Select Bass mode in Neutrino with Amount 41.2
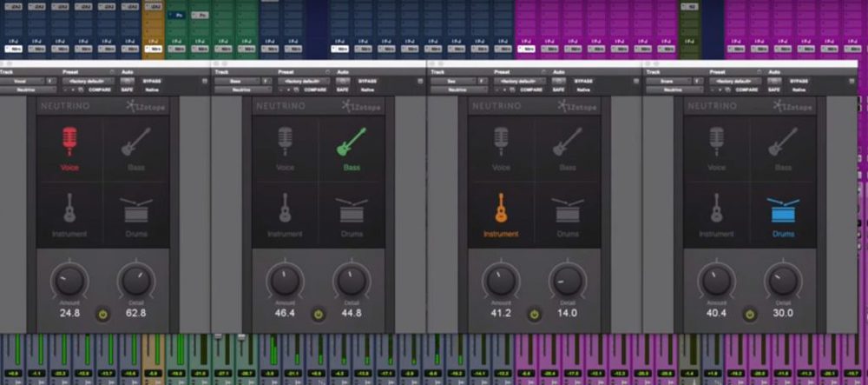This screenshot has height=385, width=868. pos(568,148)
